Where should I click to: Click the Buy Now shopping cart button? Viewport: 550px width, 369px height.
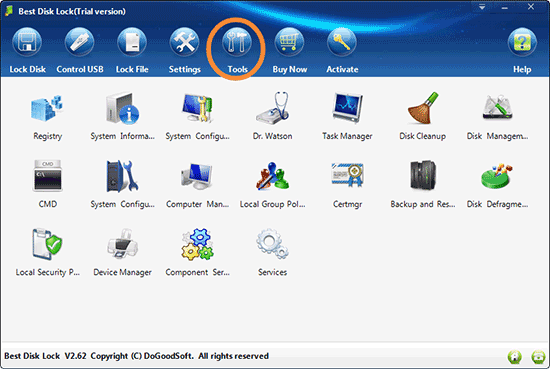point(289,51)
